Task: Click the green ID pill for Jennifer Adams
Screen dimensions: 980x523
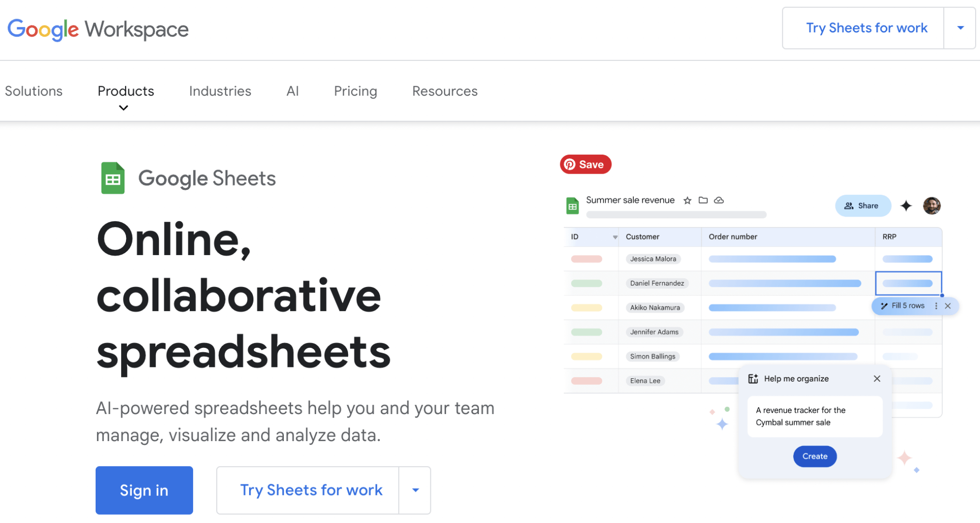Action: coord(586,332)
